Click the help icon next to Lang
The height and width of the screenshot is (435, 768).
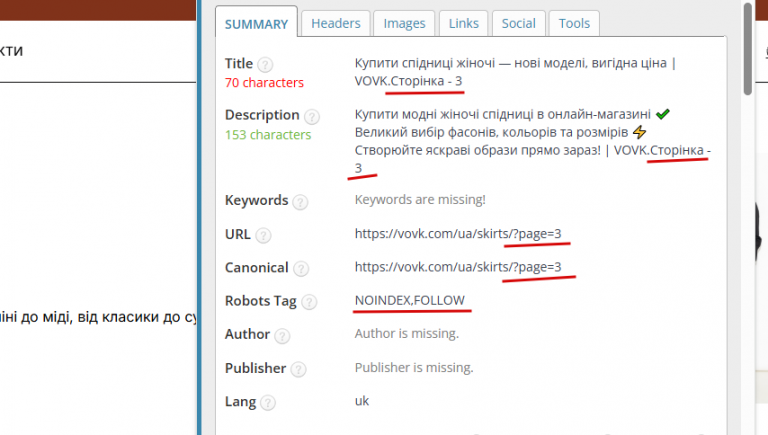coord(268,403)
